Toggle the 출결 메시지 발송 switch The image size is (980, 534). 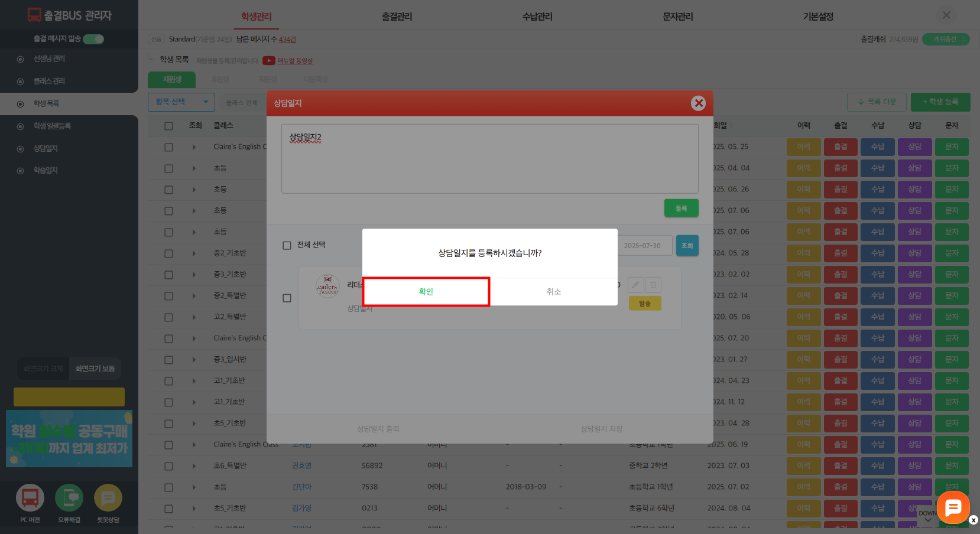click(x=93, y=39)
